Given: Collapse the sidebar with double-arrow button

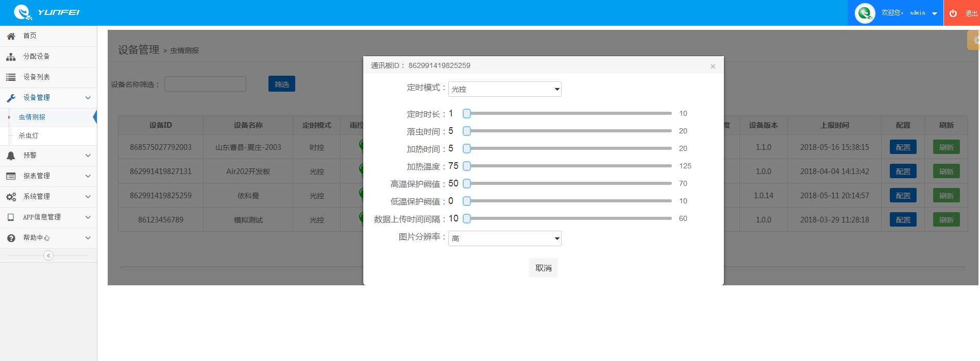Looking at the screenshot, I should pyautogui.click(x=48, y=255).
